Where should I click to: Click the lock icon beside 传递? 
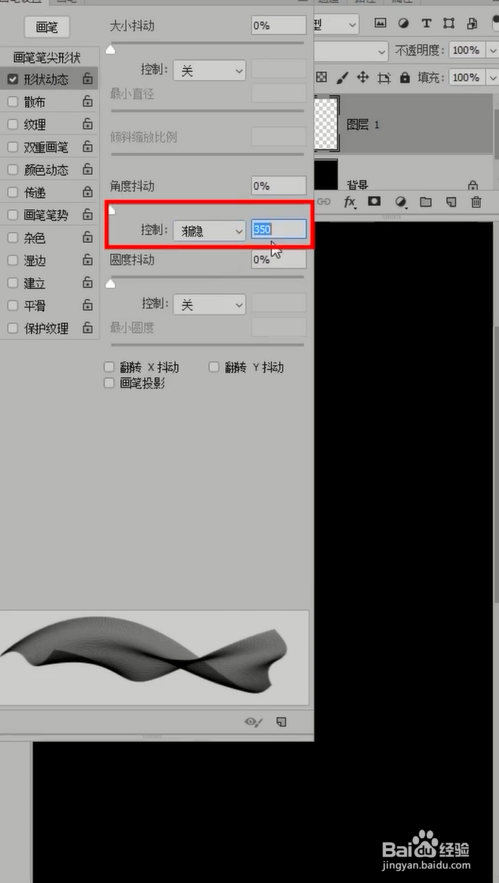tap(87, 192)
